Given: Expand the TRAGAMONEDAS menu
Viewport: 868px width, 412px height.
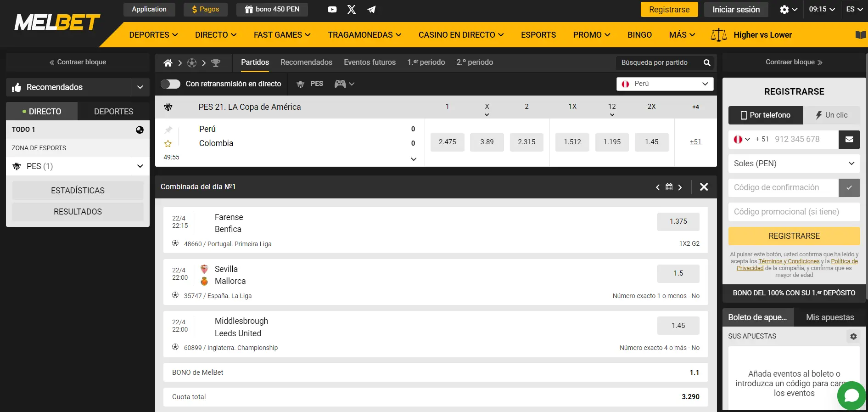Looking at the screenshot, I should (x=364, y=35).
